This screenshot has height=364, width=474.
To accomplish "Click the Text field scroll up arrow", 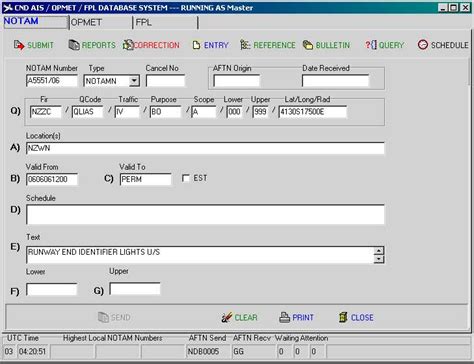I will (x=379, y=251).
